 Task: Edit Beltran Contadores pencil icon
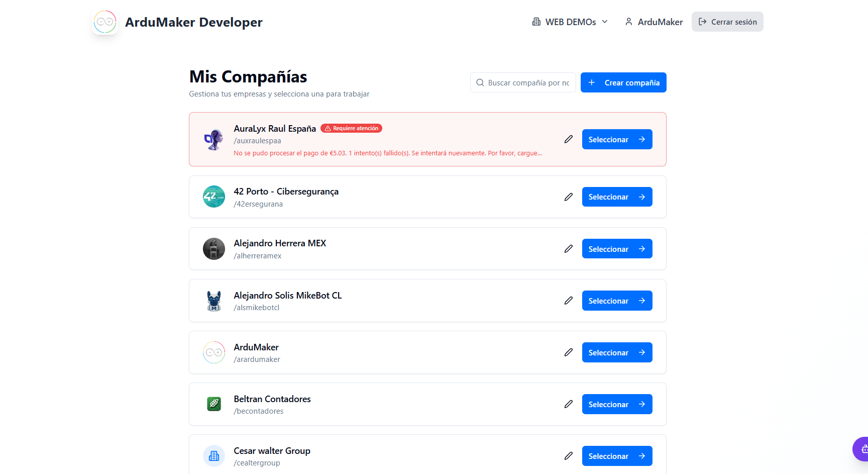click(x=568, y=404)
